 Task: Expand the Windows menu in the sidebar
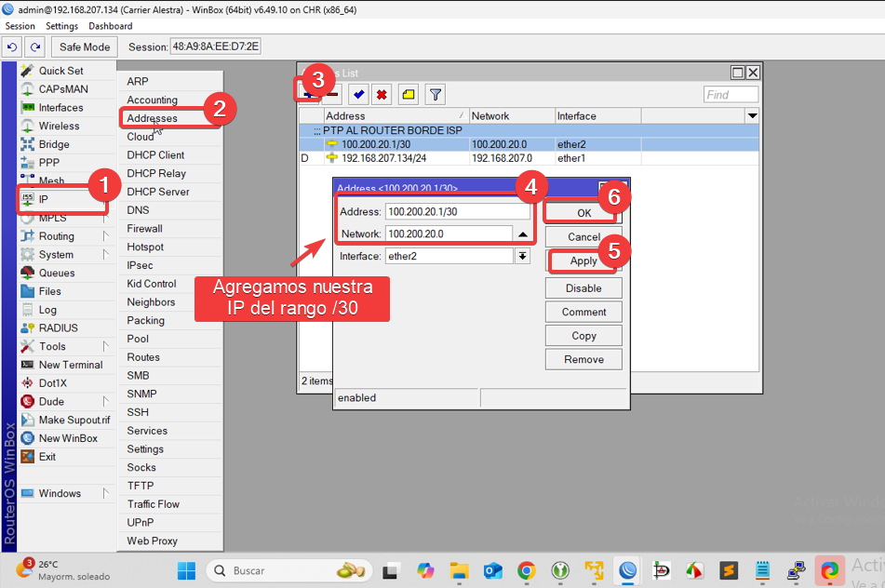pyautogui.click(x=62, y=492)
